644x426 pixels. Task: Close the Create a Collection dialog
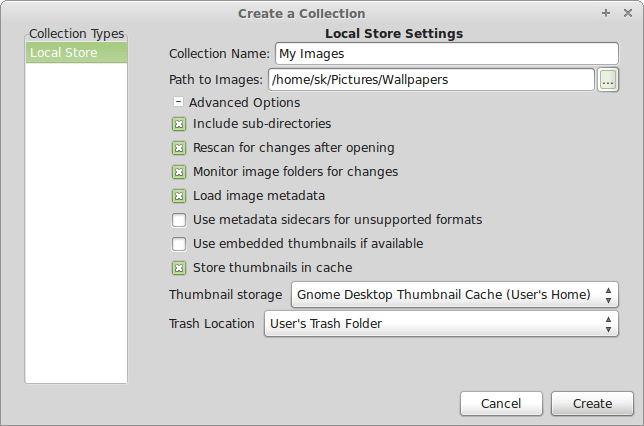(x=627, y=13)
